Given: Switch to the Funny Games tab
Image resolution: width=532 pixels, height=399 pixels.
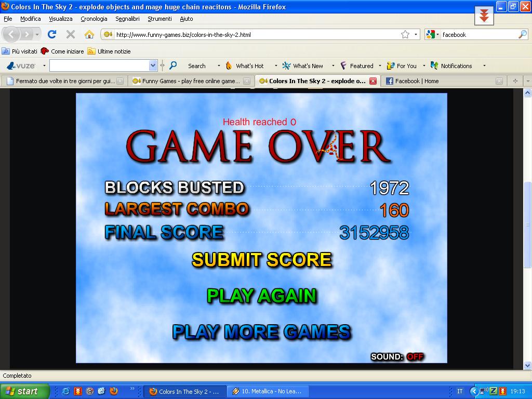Looking at the screenshot, I should coord(191,81).
